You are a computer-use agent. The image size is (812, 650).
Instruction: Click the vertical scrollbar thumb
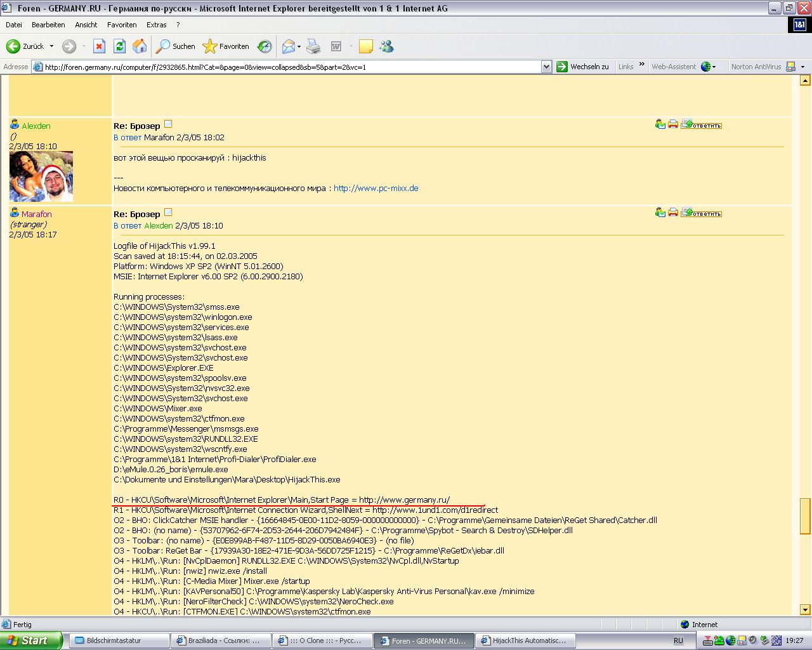805,515
